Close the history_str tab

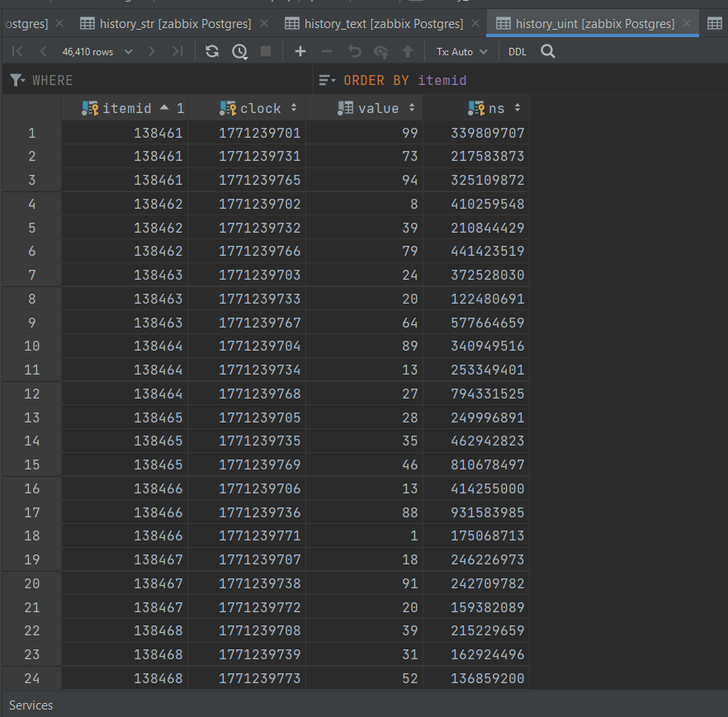[263, 24]
